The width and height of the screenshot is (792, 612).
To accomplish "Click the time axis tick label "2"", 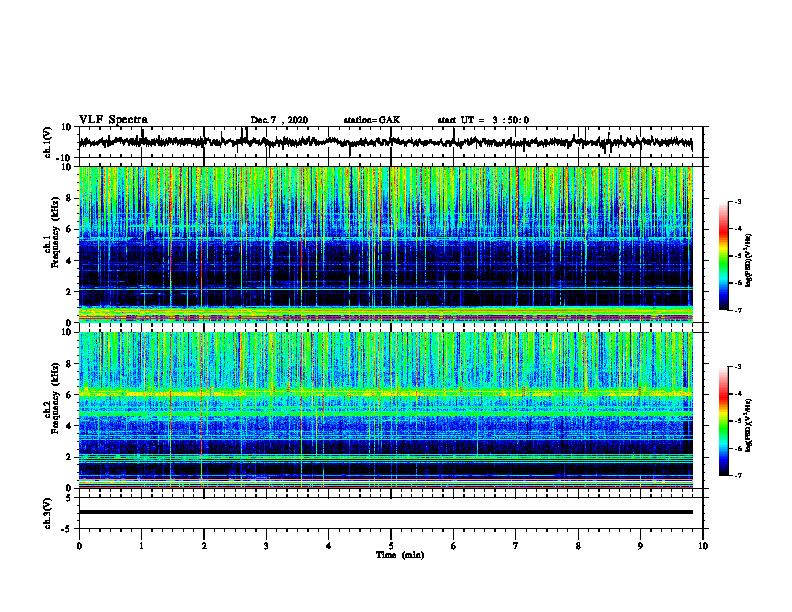I will tap(204, 546).
